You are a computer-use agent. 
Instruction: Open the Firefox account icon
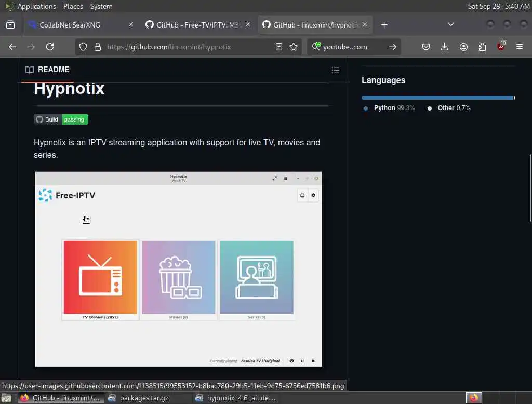[463, 47]
